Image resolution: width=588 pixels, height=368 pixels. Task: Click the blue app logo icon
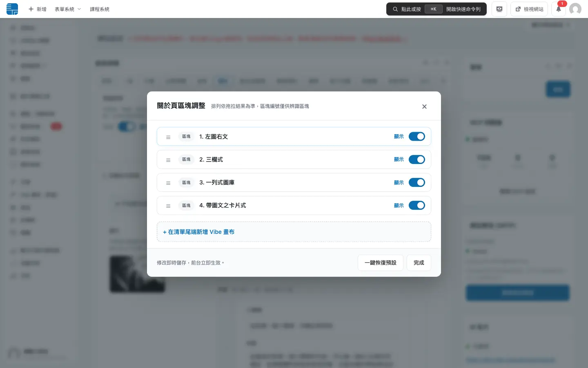click(x=12, y=9)
